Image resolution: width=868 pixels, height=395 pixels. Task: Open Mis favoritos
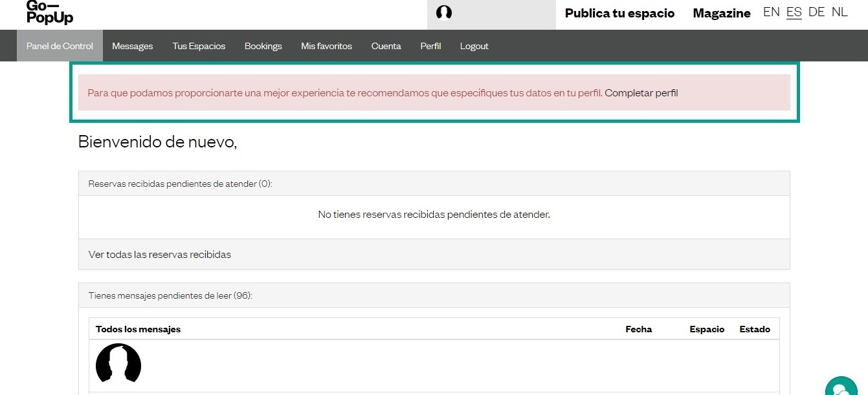[x=326, y=46]
